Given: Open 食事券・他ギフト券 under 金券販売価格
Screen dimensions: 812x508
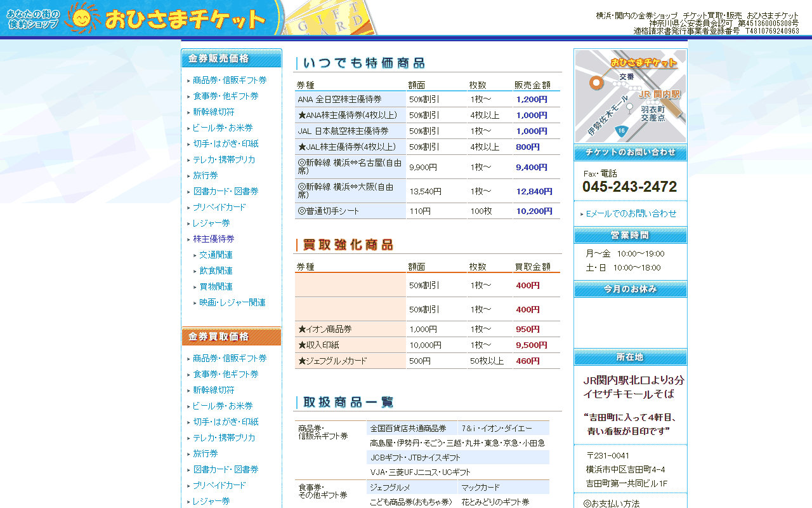Looking at the screenshot, I should (x=226, y=96).
